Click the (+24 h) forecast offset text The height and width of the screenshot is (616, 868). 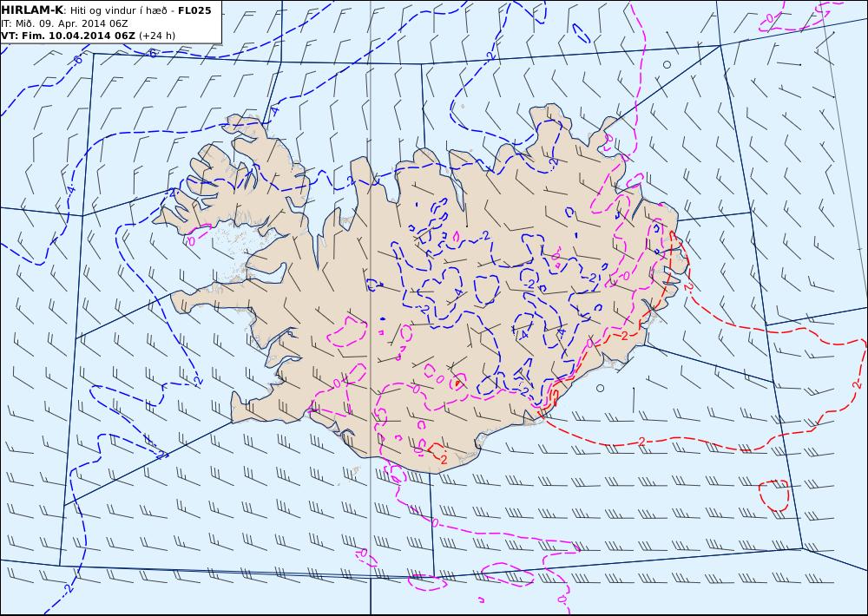coord(156,36)
